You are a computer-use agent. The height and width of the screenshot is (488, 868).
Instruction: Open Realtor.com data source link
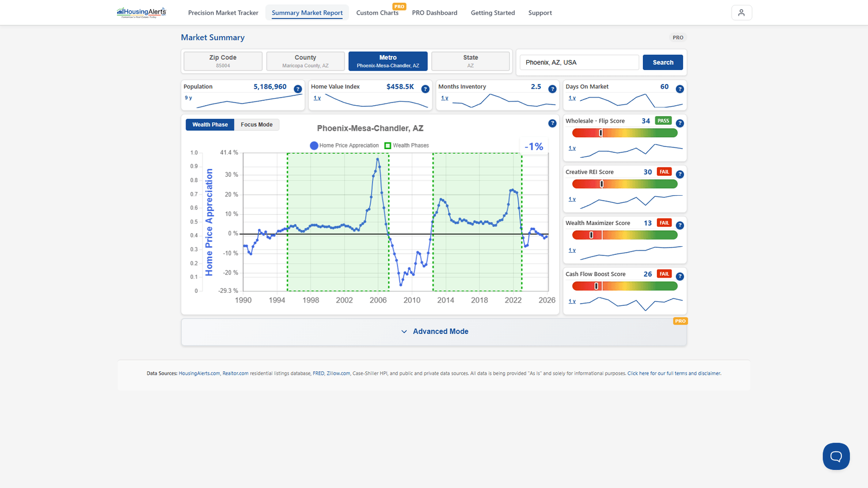click(x=235, y=373)
